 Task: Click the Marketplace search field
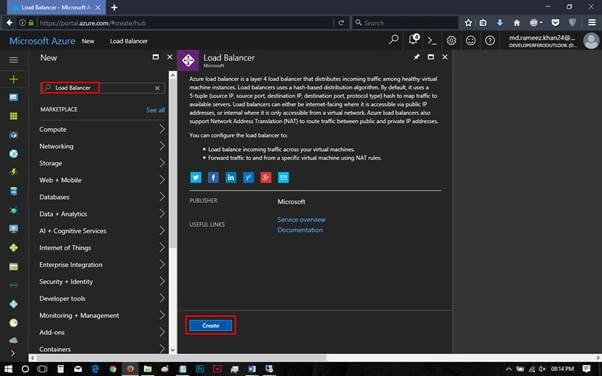[103, 88]
